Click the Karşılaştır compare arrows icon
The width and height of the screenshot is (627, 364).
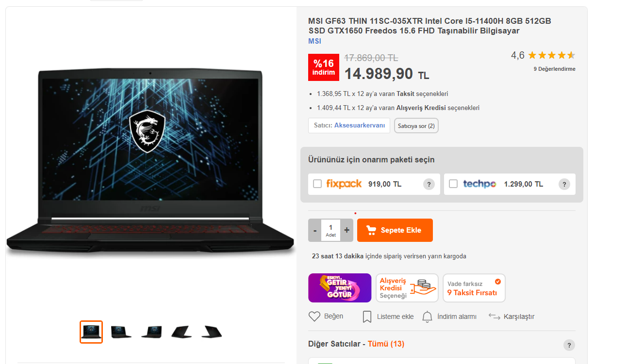494,317
